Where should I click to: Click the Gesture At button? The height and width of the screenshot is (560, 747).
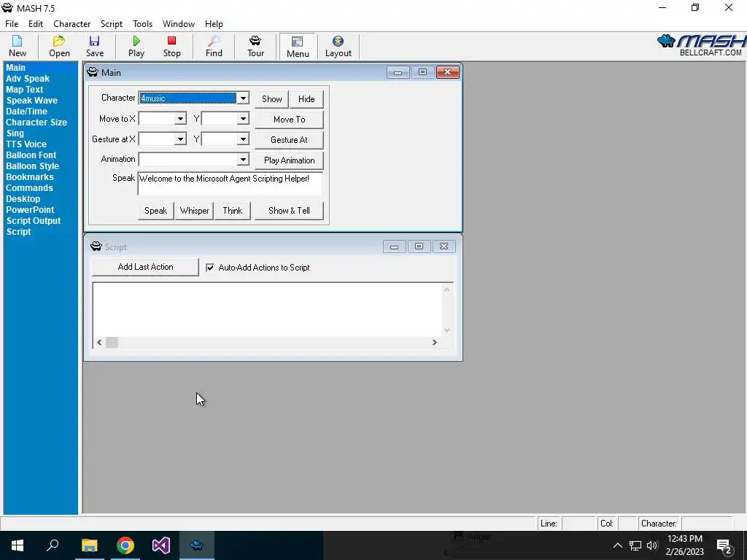pyautogui.click(x=289, y=140)
